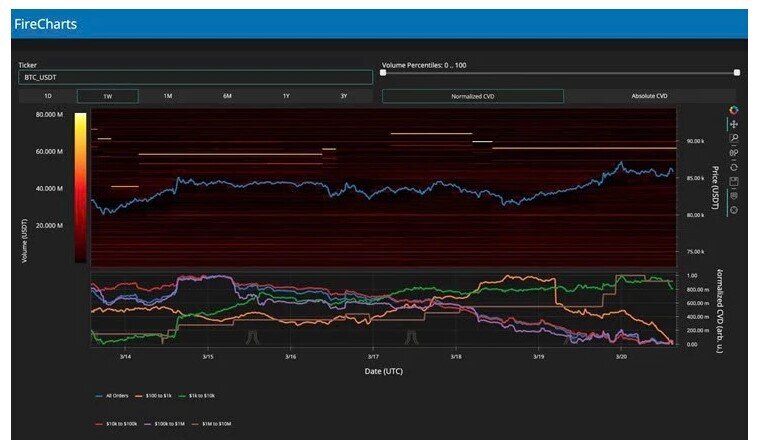
Task: Activate the Box Zoom magnifier tool
Action: click(x=734, y=139)
